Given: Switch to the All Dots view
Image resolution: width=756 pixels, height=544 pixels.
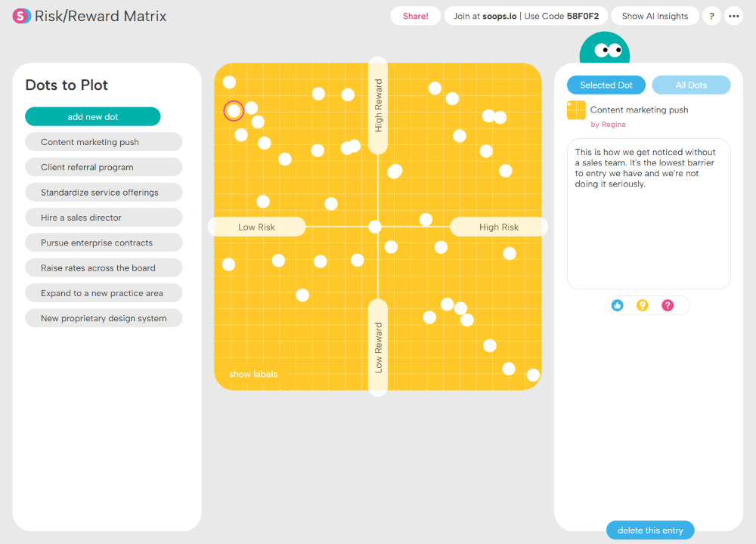Looking at the screenshot, I should (691, 85).
